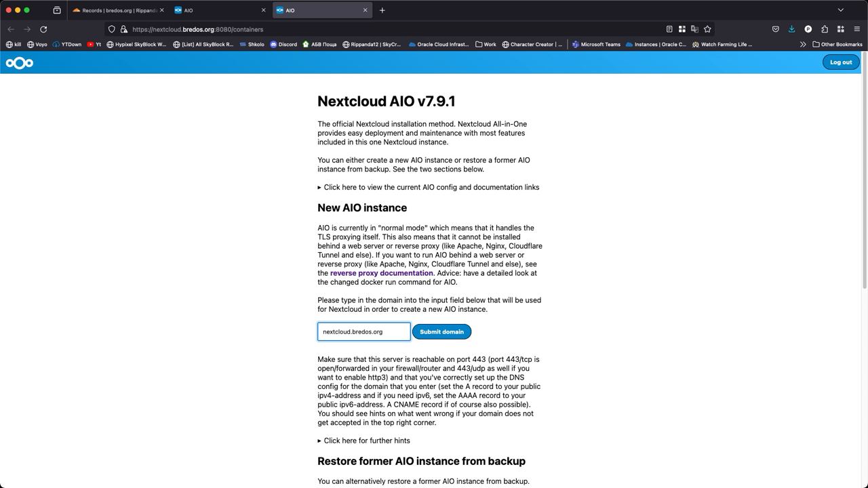Open Shkolo bookmark

pos(252,45)
